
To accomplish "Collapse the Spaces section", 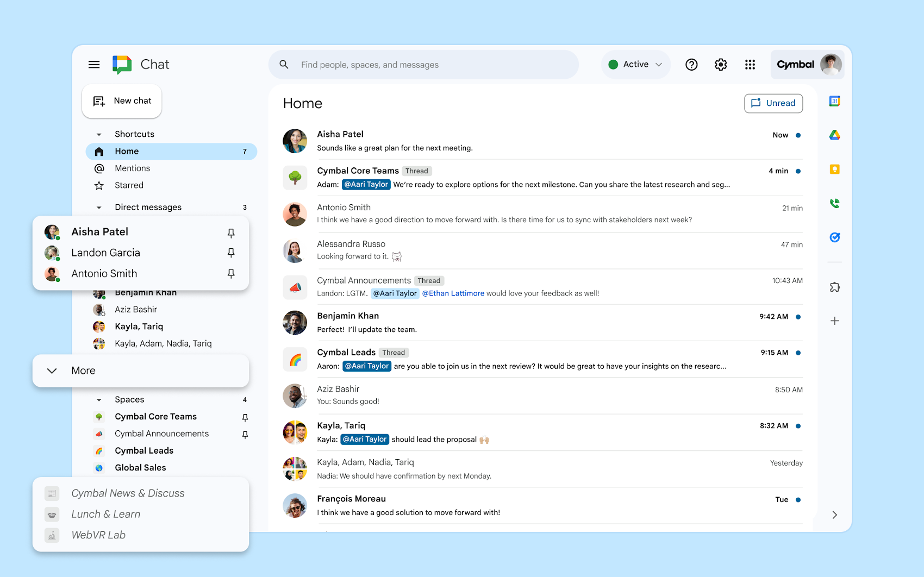I will click(x=99, y=400).
